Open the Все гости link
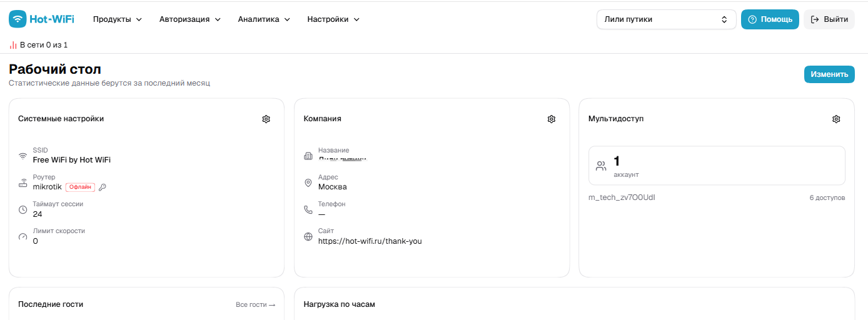Image resolution: width=868 pixels, height=320 pixels. (x=255, y=304)
